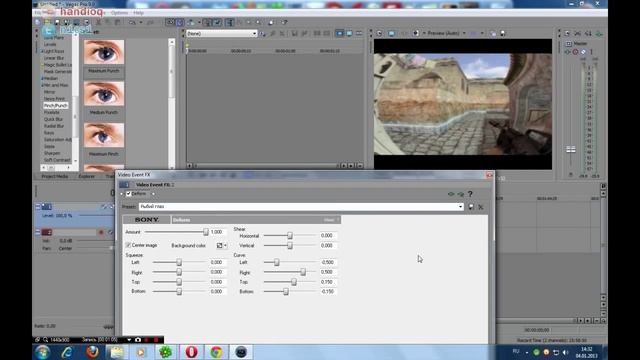The height and width of the screenshot is (360, 640).
Task: Arm the audio track record button
Action: [101, 232]
